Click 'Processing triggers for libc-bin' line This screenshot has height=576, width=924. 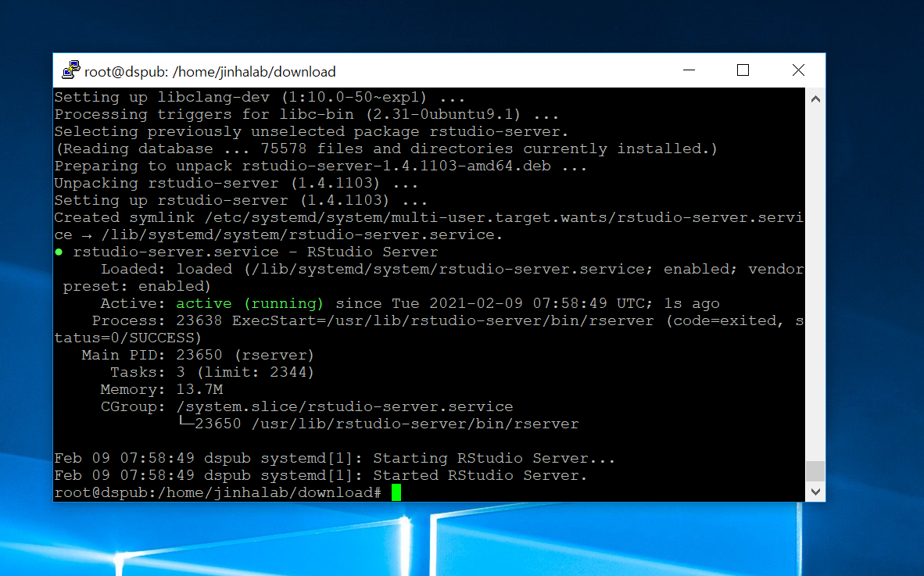[x=306, y=114]
